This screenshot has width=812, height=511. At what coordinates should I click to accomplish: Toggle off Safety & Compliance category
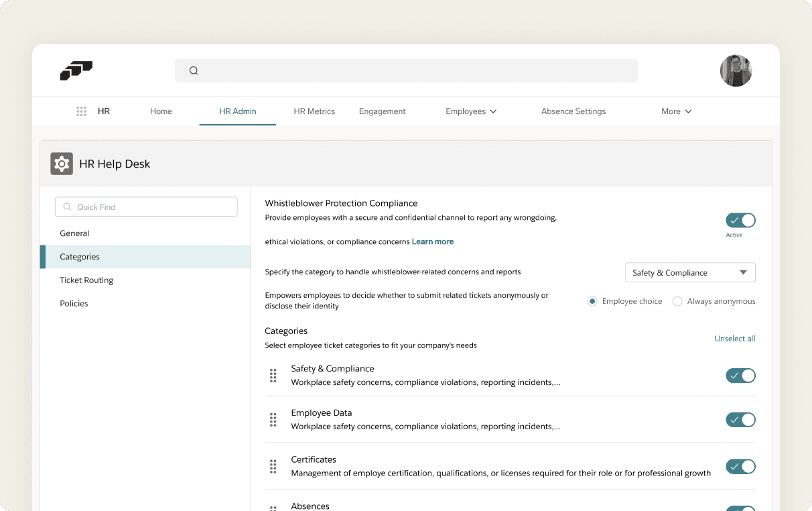pyautogui.click(x=740, y=376)
